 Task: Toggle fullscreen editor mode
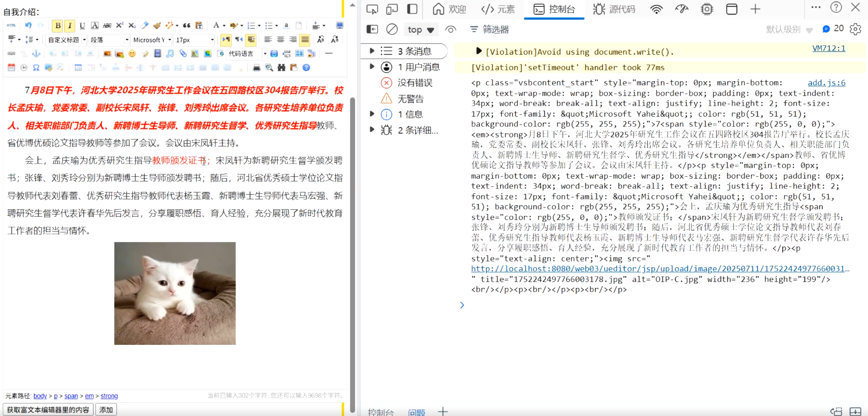click(x=340, y=25)
